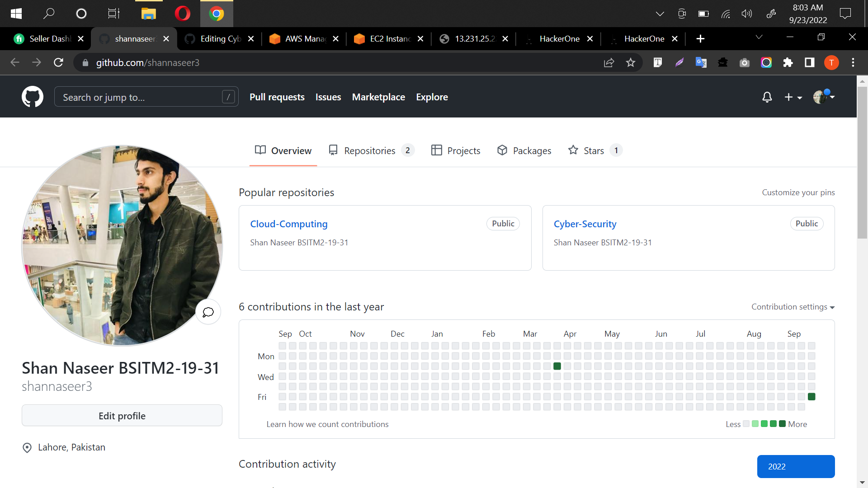
Task: Set a status via the avatar speech bubble
Action: tap(208, 311)
